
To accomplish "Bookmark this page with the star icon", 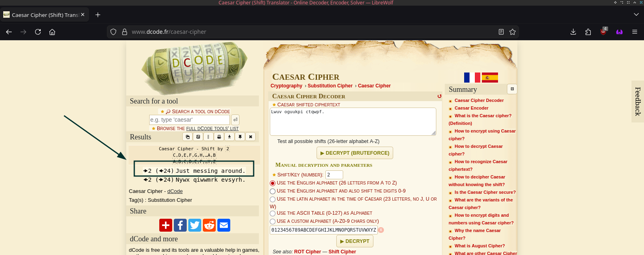I will 513,32.
